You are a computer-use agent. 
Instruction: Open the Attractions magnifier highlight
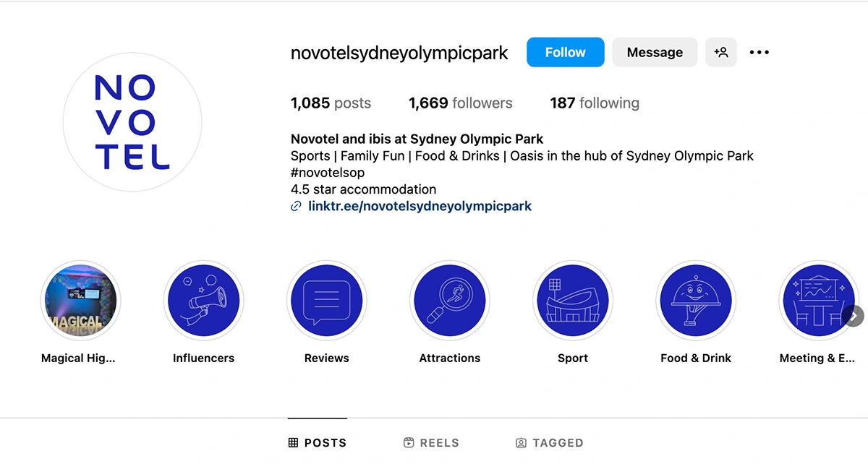pos(450,301)
